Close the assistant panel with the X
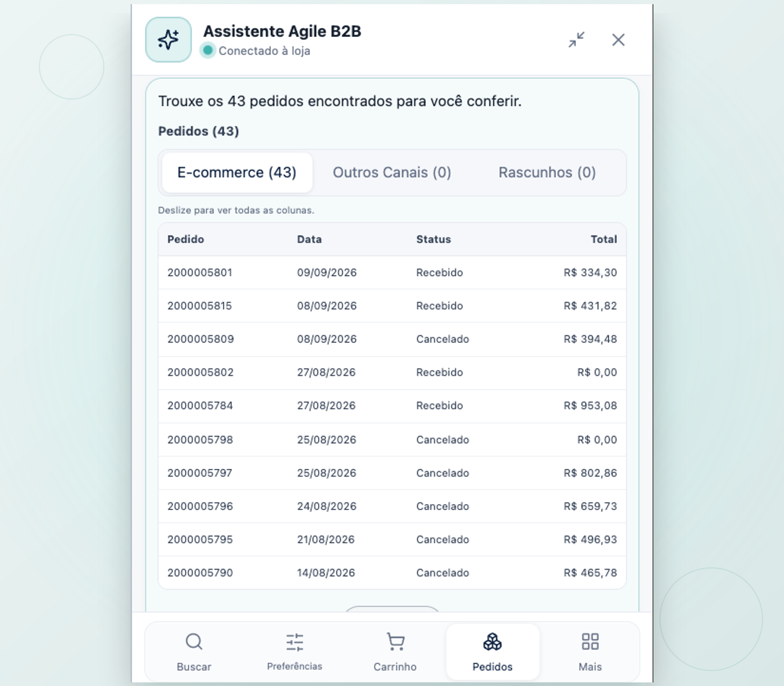The image size is (784, 686). coord(618,40)
